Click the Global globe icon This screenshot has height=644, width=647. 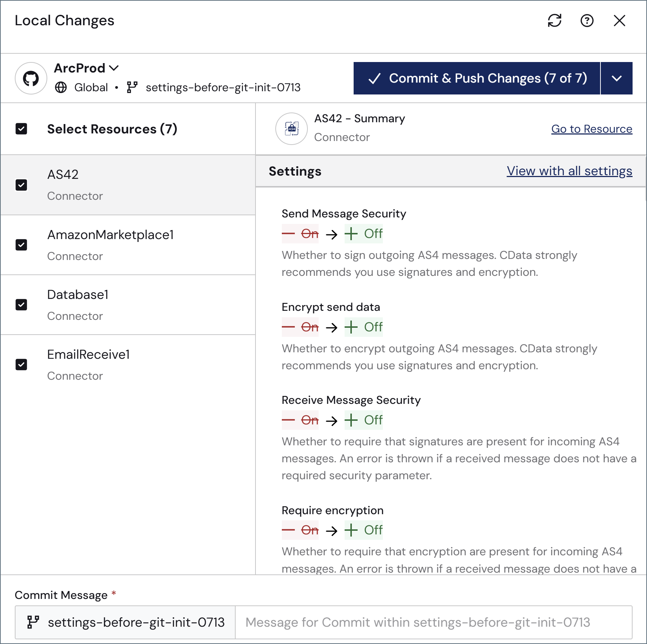tap(61, 87)
